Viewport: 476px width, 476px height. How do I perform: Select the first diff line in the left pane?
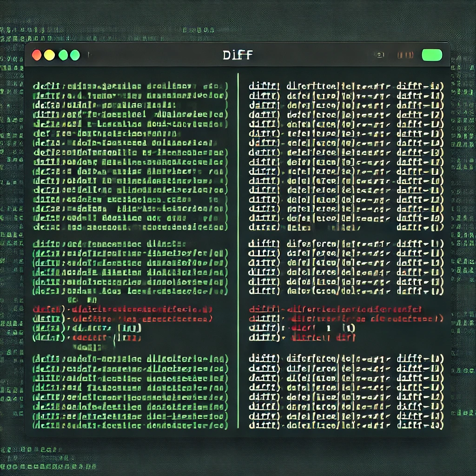[x=130, y=86]
